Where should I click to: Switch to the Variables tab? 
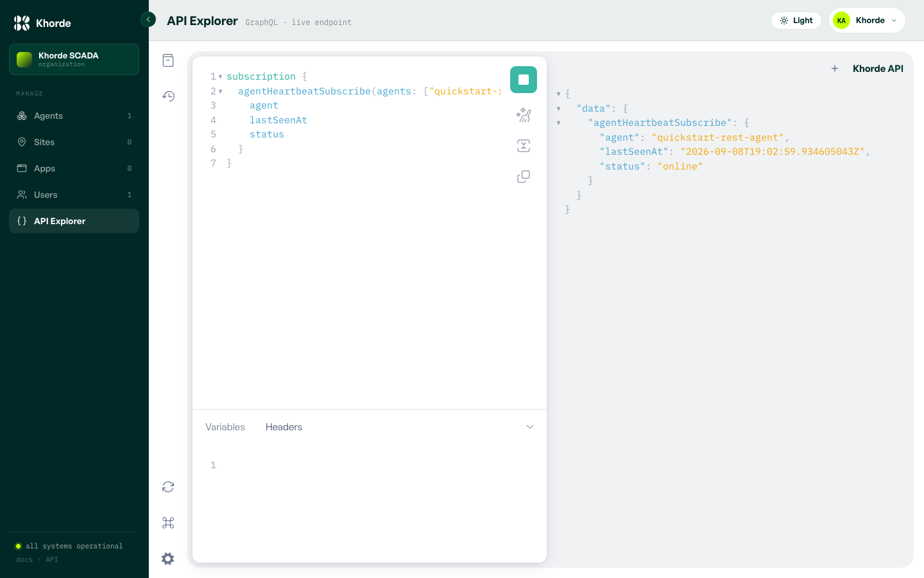coord(225,427)
